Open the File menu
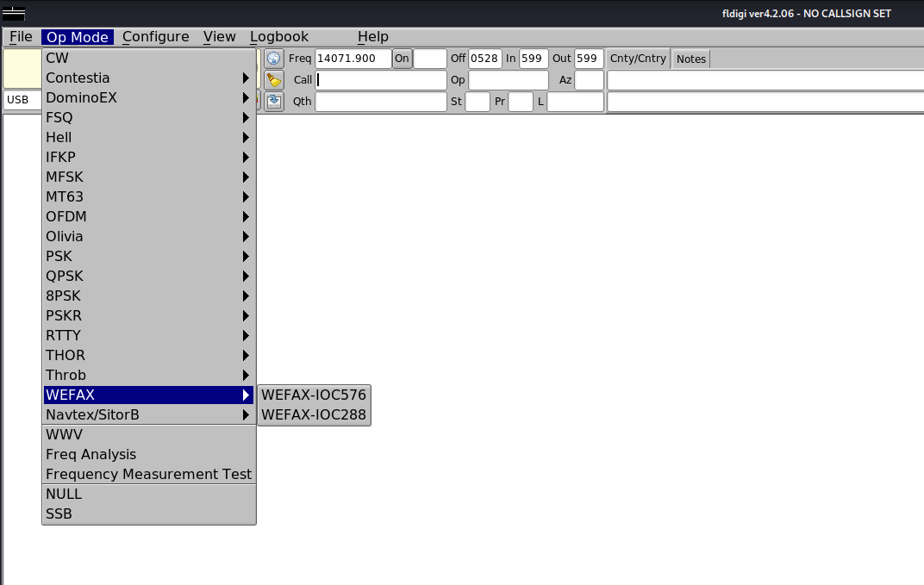 22,36
